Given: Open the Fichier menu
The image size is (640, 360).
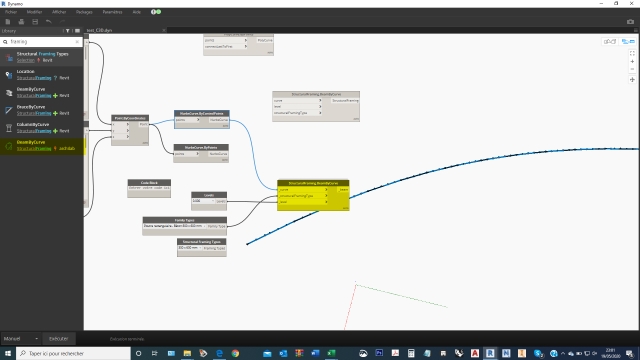Looking at the screenshot, I should coord(11,12).
